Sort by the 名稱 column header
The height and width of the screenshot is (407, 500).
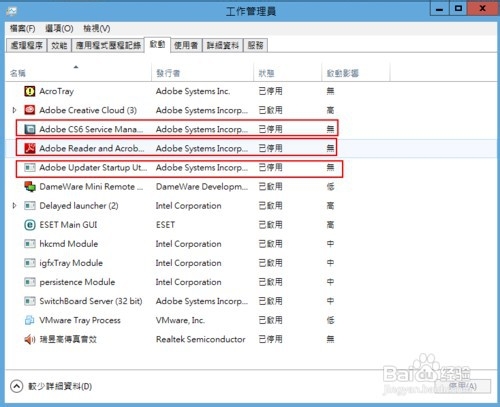(78, 73)
